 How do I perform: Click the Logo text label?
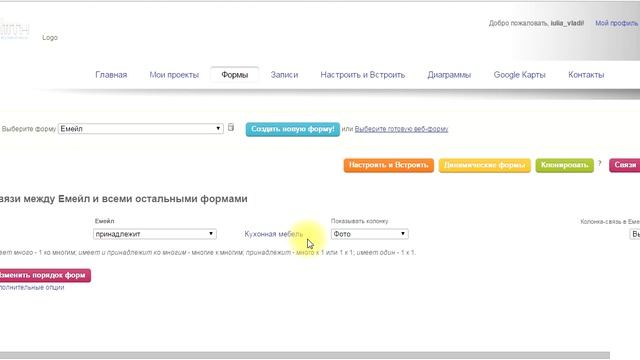click(x=50, y=38)
